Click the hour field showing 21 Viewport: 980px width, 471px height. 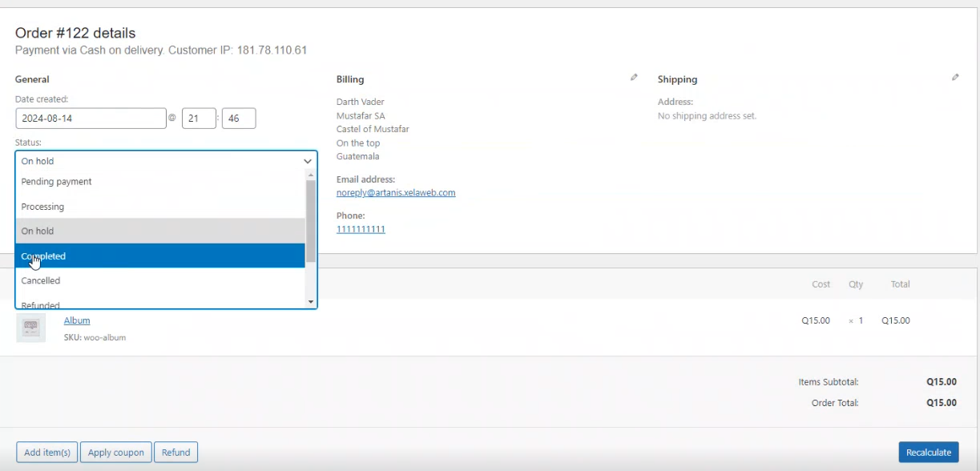pyautogui.click(x=200, y=119)
